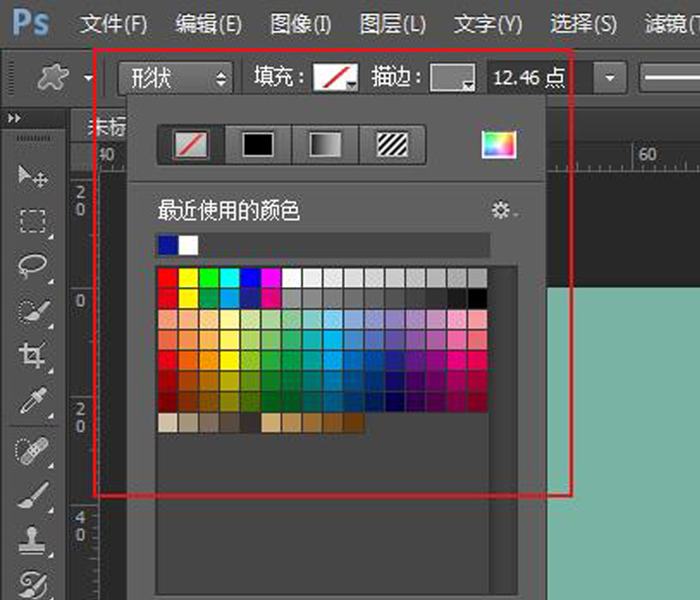Pick the magenta swatch in first row
The image size is (700, 600).
(271, 278)
